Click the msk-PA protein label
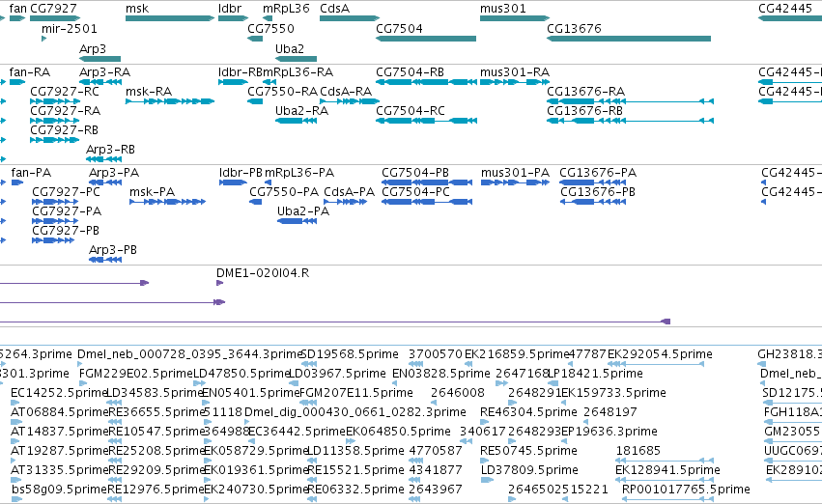 click(x=152, y=192)
